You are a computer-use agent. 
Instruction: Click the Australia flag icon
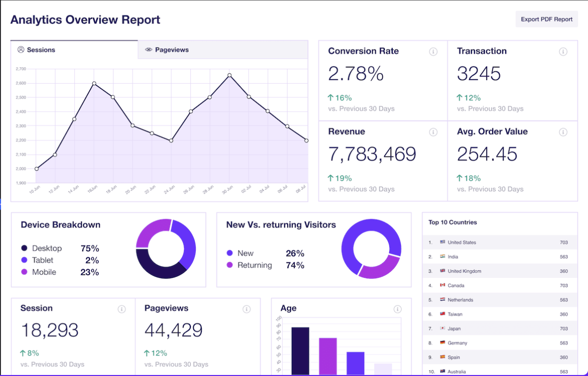pyautogui.click(x=442, y=371)
